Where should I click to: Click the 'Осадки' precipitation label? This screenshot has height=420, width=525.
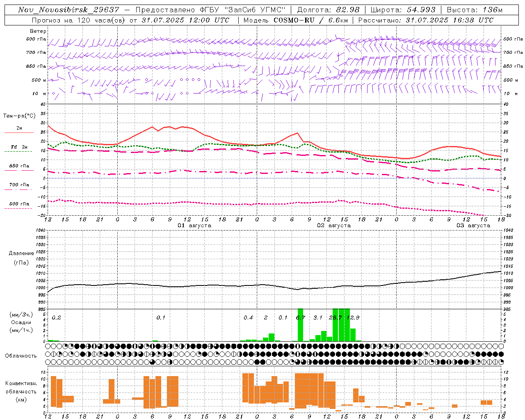21,322
